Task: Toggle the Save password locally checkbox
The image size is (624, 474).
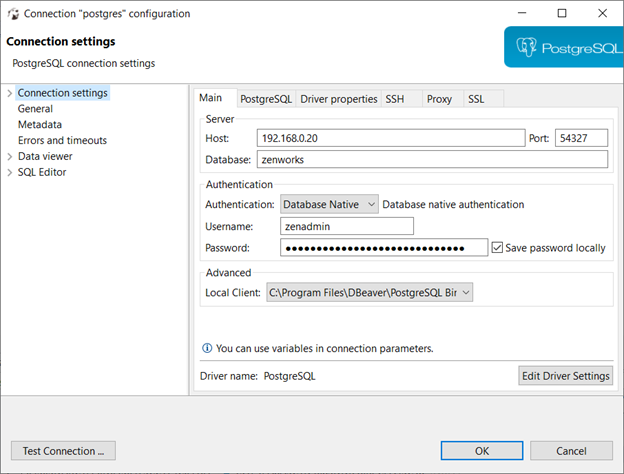Action: click(497, 248)
